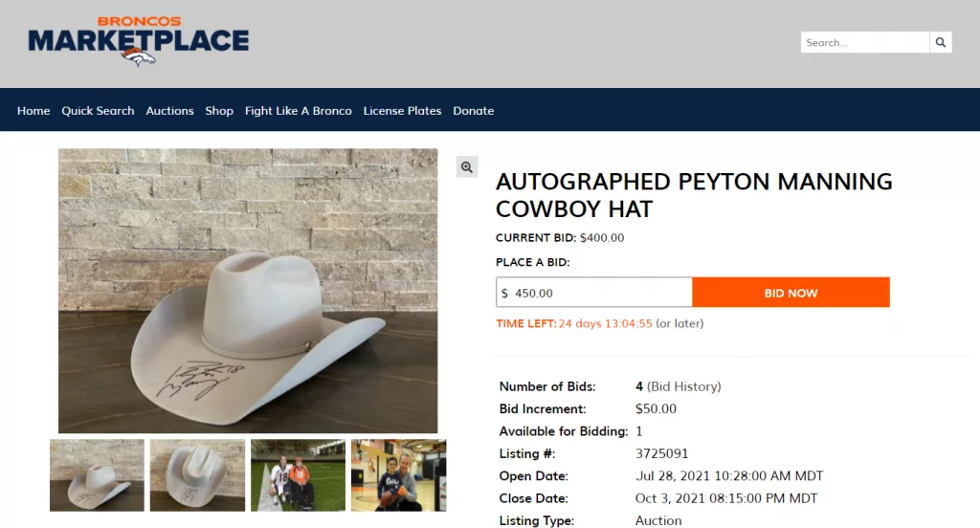Image resolution: width=980 pixels, height=528 pixels.
Task: Select Fight Like A Bronco in navigation
Action: (299, 111)
